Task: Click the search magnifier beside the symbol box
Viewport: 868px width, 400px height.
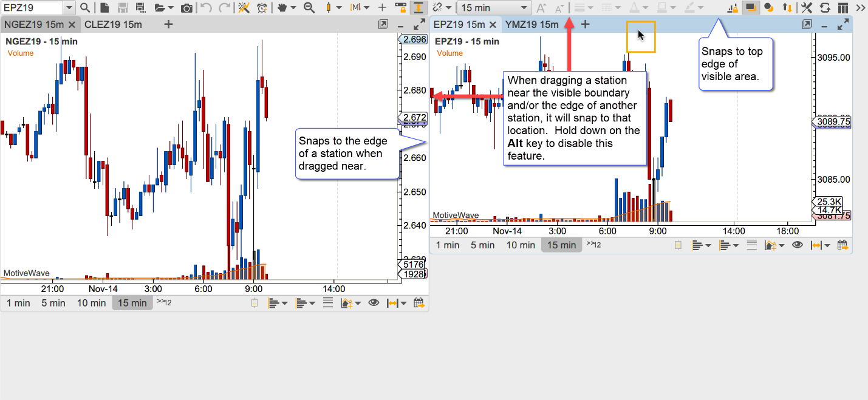Action: (x=85, y=8)
